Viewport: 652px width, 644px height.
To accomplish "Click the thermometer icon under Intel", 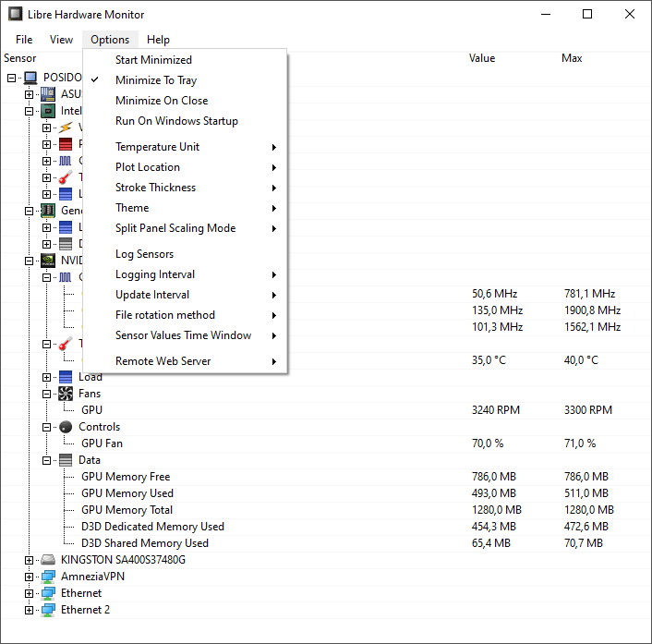I will (x=66, y=177).
